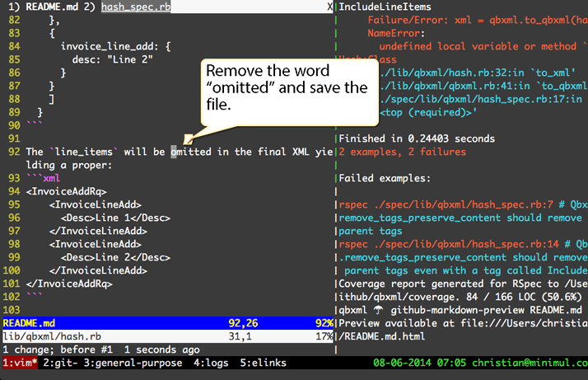Close the tab with the X
This screenshot has width=588, height=380.
[x=329, y=7]
